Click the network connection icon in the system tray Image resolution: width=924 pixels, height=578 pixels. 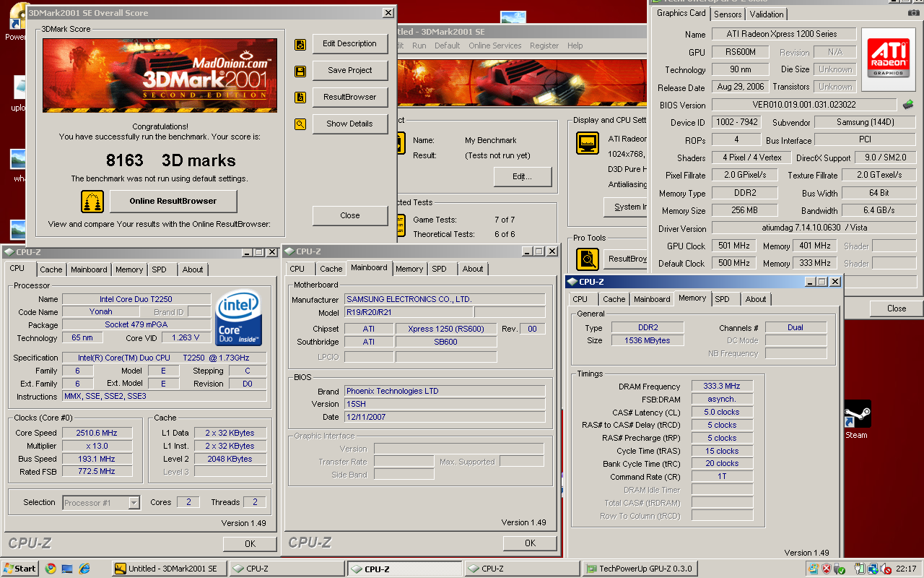coord(872,569)
